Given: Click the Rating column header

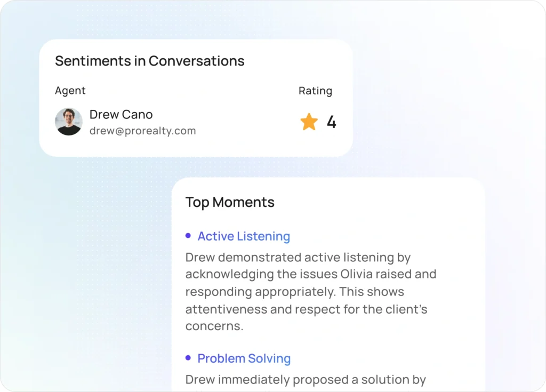Looking at the screenshot, I should [315, 91].
